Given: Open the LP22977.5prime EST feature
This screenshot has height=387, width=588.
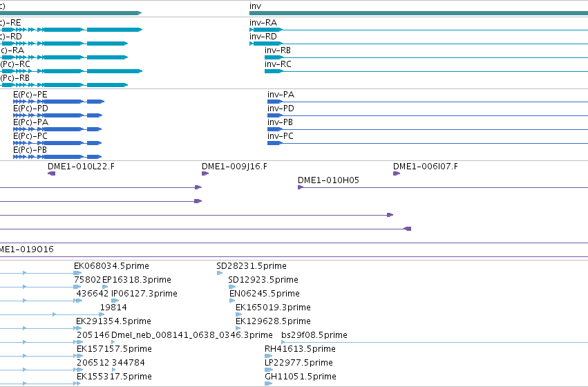Looking at the screenshot, I should coord(269,370).
